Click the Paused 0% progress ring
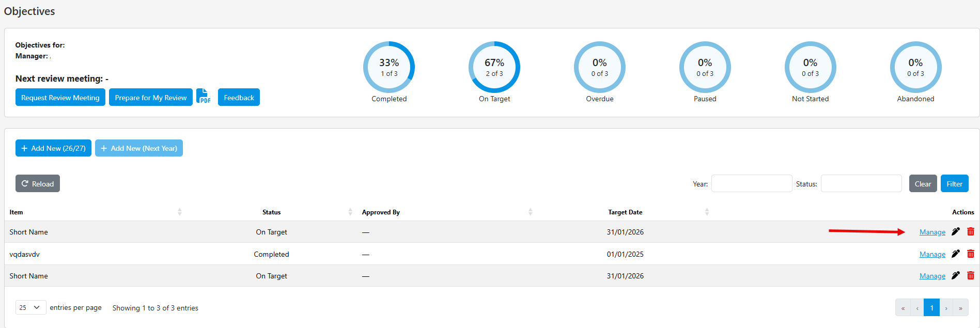The image size is (980, 328). (x=705, y=67)
